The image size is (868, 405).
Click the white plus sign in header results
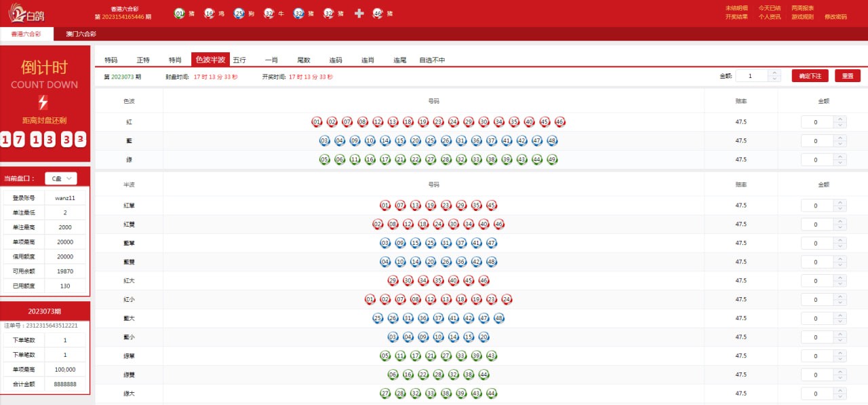(359, 13)
